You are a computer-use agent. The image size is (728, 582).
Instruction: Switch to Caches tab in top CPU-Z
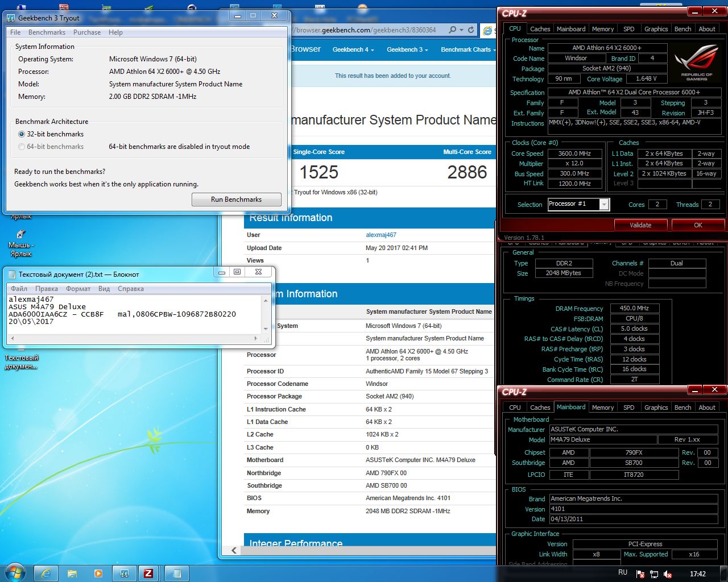click(x=540, y=29)
